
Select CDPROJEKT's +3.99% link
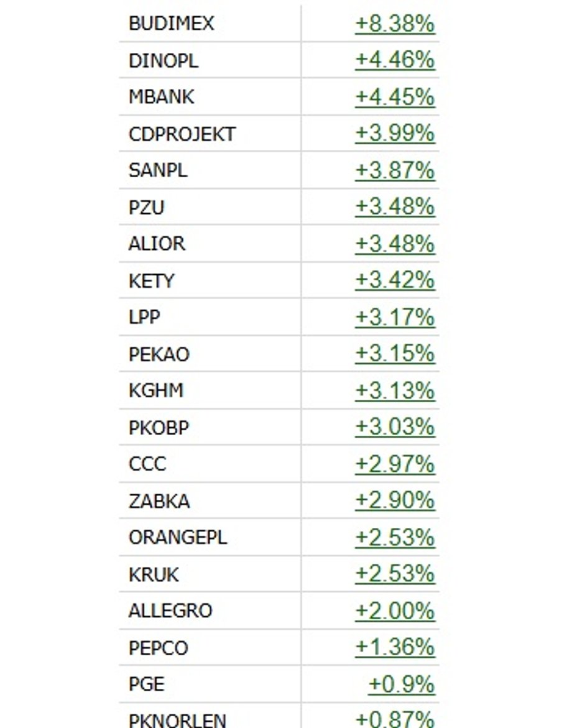point(395,133)
